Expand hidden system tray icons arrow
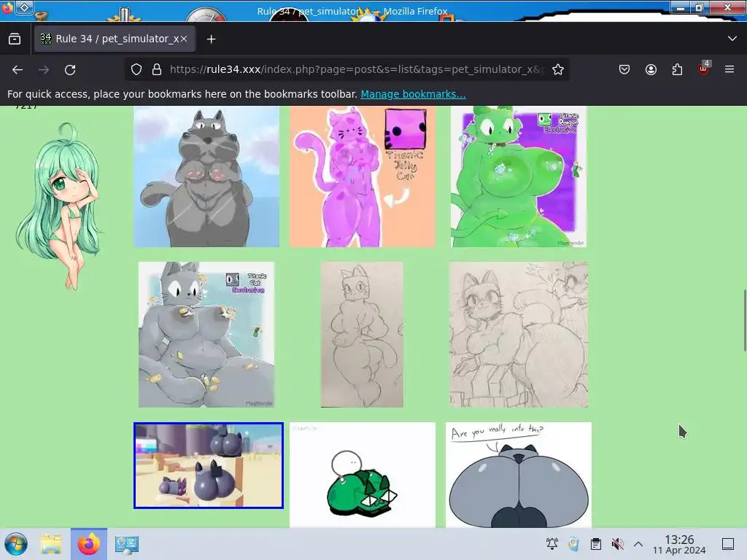Screen dimensions: 747x560 (x=638, y=544)
